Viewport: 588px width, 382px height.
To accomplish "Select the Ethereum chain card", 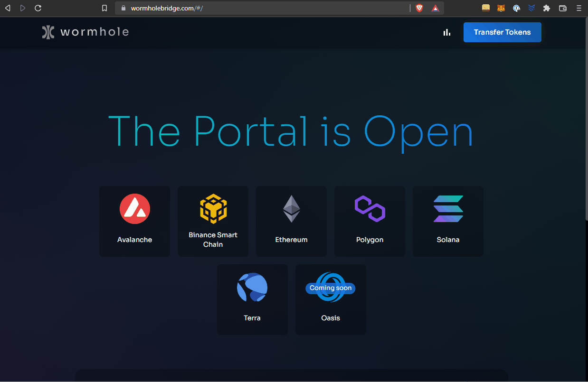I will coord(292,221).
